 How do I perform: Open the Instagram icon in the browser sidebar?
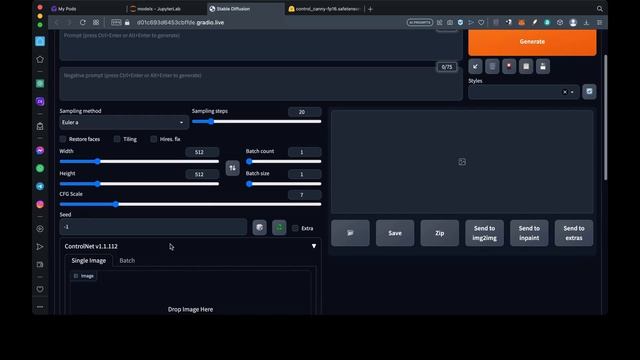coord(40,204)
